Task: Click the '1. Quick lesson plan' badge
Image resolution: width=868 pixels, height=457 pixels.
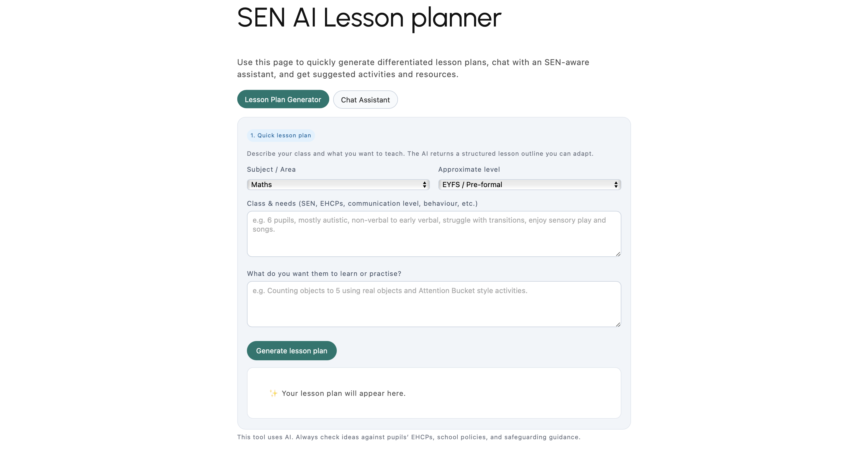Action: 281,135
